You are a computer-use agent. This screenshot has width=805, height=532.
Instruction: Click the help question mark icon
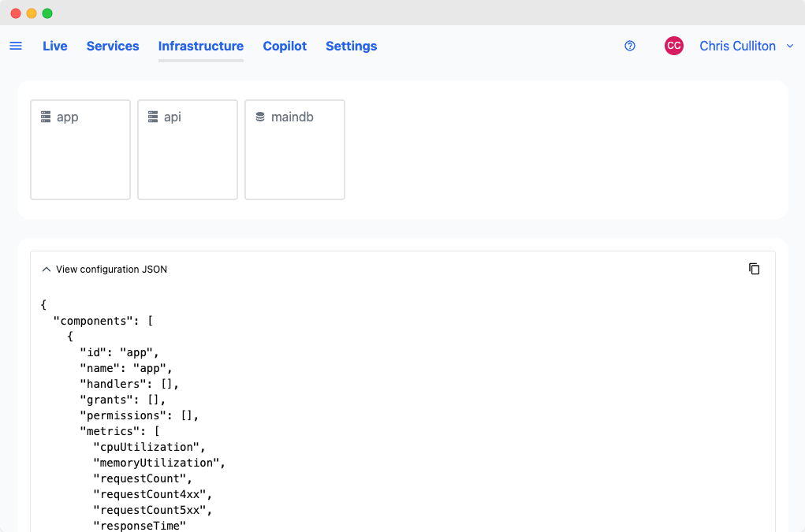click(x=630, y=47)
